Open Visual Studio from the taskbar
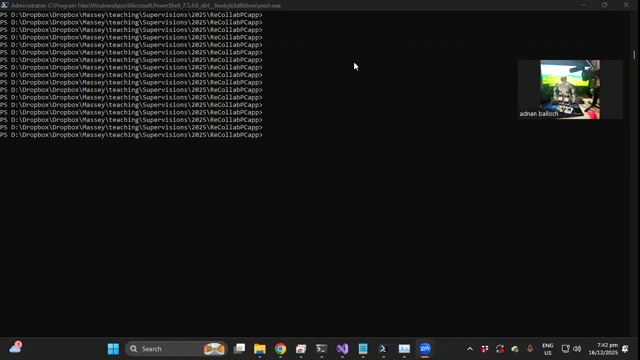This screenshot has height=360, width=640. click(342, 349)
